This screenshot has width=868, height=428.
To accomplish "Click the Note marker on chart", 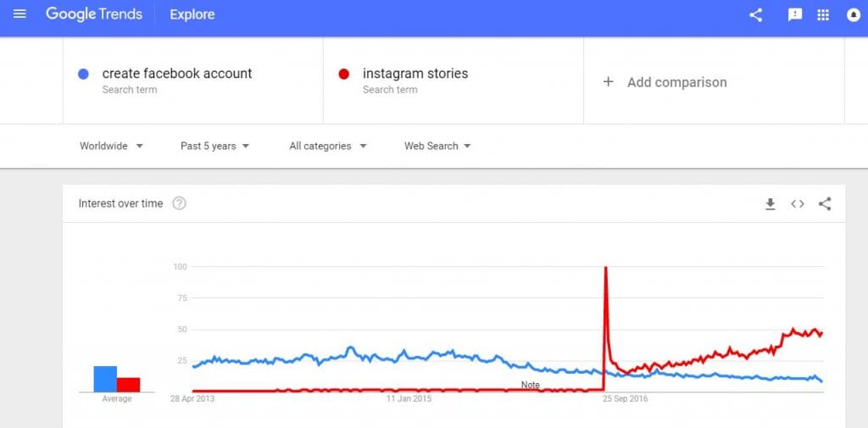I will click(x=531, y=385).
